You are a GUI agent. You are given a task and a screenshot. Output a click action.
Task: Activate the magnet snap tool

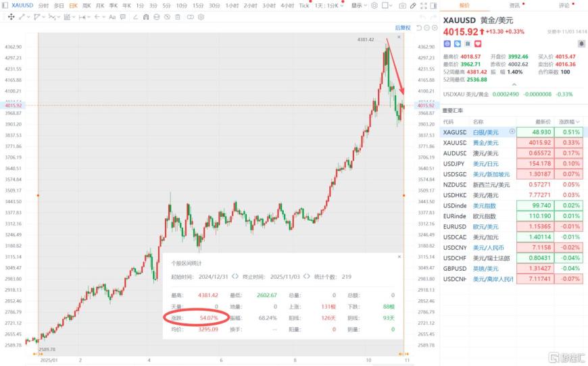[146, 17]
